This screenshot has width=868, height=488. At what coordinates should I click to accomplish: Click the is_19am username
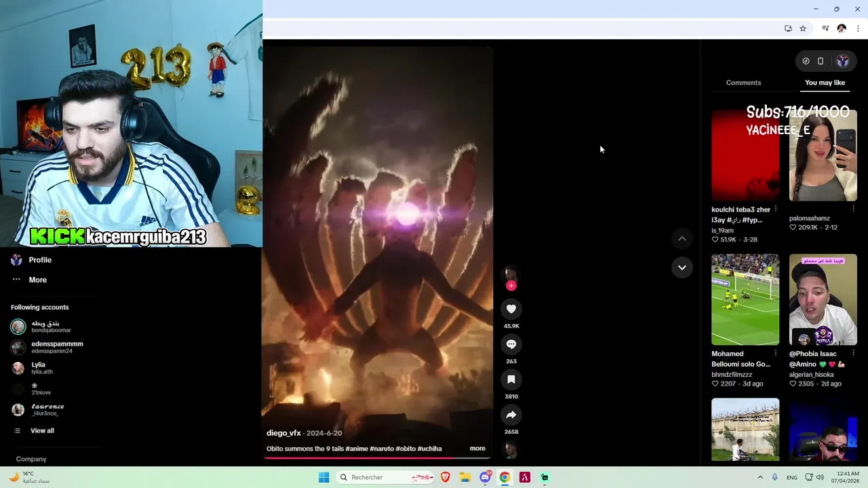[722, 230]
